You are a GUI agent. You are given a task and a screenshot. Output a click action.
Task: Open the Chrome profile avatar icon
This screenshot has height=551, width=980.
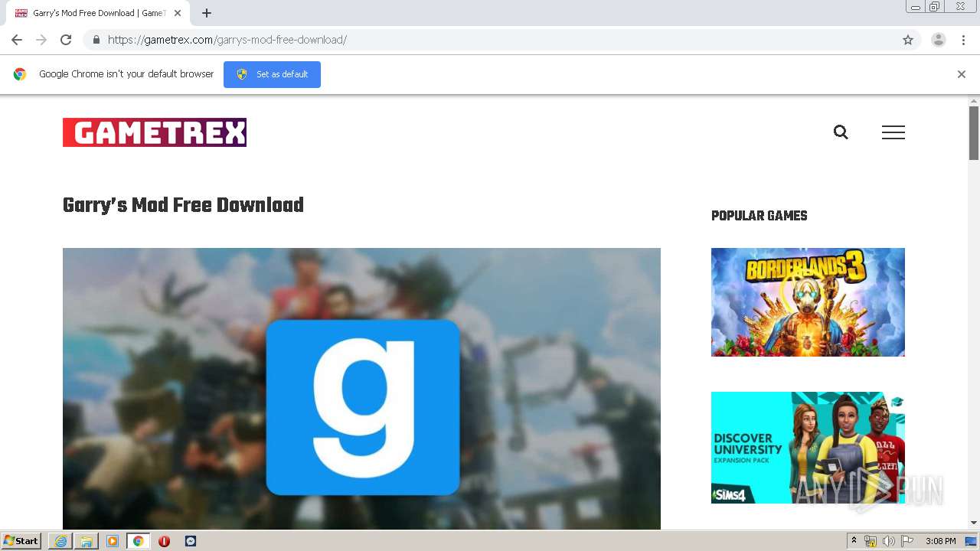939,40
